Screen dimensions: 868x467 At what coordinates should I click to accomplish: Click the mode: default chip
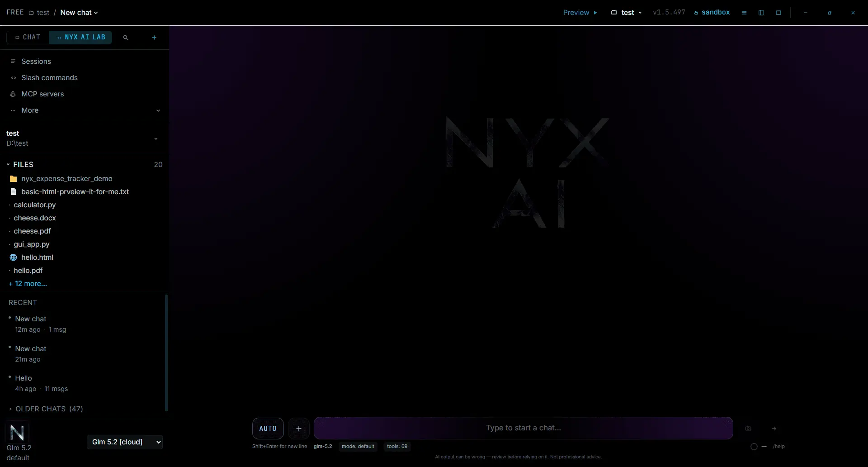(358, 447)
